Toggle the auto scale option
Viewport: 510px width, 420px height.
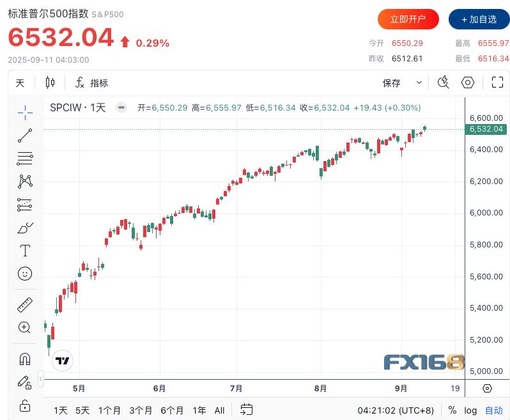(493, 410)
